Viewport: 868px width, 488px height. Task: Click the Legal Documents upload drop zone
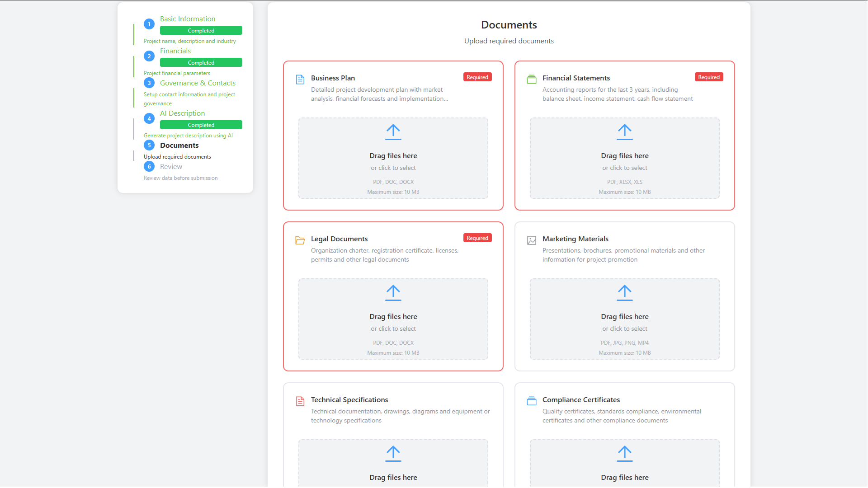click(393, 319)
